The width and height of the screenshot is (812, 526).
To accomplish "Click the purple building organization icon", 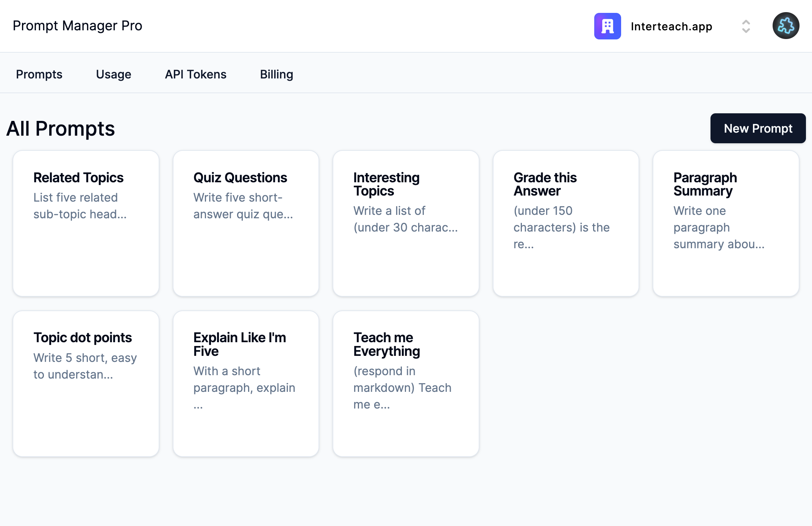I will (x=607, y=26).
